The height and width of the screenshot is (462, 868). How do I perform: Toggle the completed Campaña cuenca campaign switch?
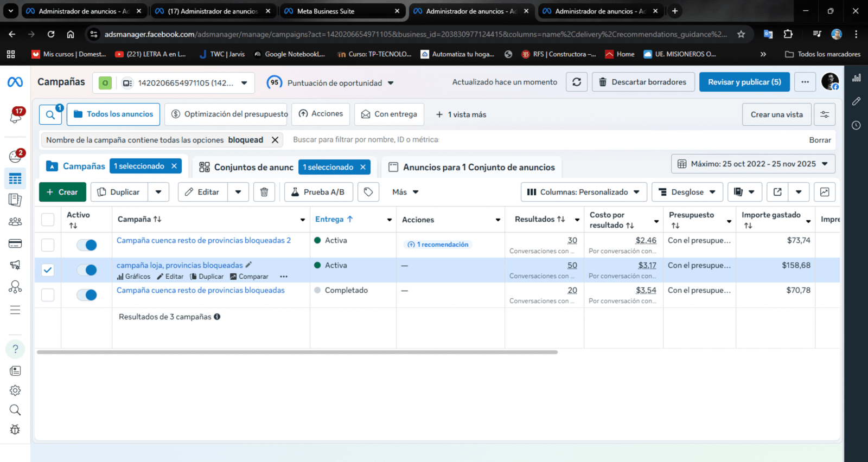click(x=87, y=295)
